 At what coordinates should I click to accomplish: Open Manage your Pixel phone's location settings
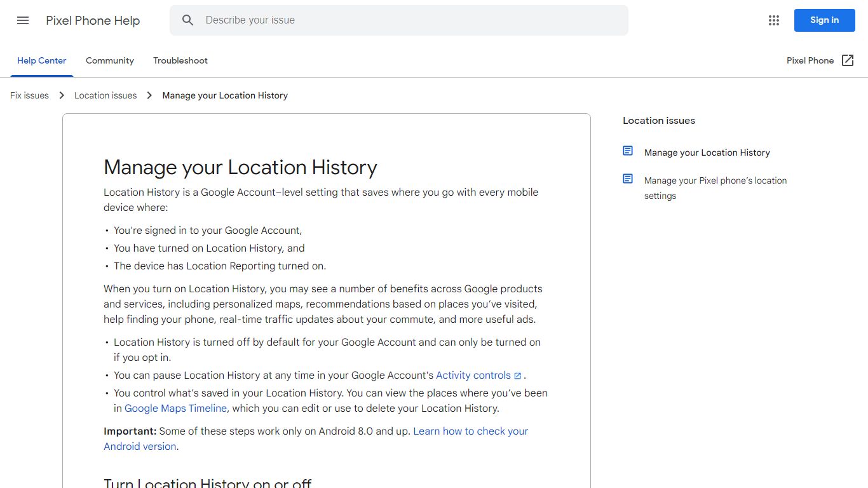[715, 188]
